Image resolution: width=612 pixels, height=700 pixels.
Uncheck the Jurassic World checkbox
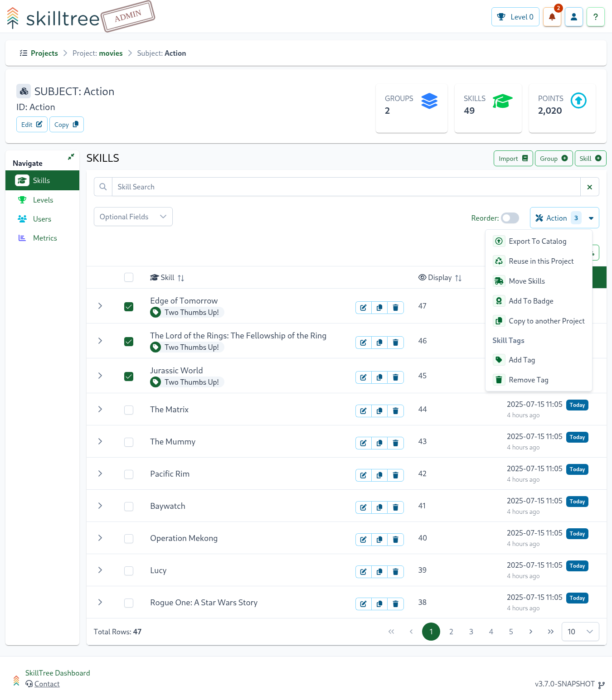coord(129,377)
